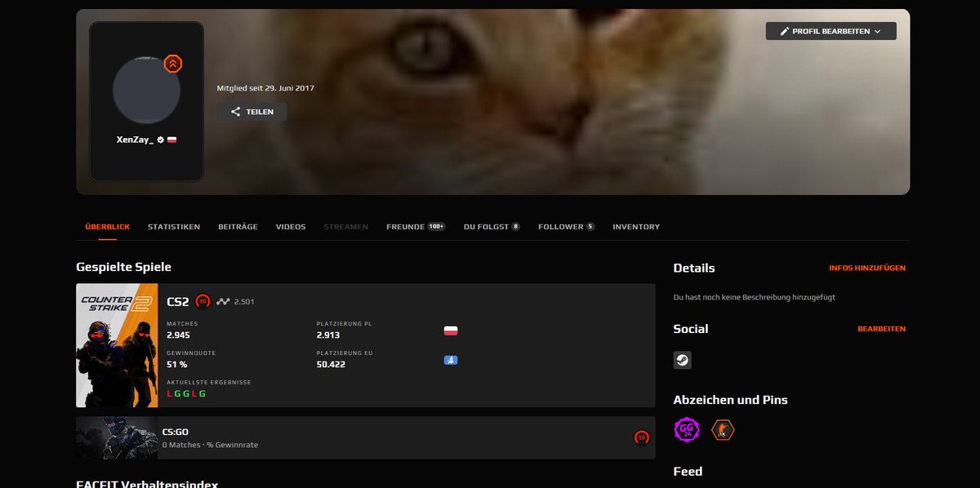This screenshot has height=488, width=980.
Task: Click the EU flag in the ranking row
Action: pos(450,360)
